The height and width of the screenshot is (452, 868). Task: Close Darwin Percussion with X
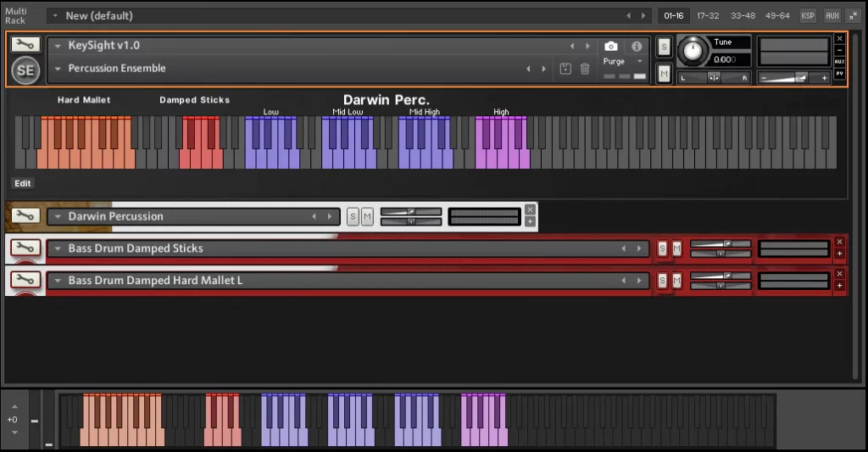click(x=530, y=209)
